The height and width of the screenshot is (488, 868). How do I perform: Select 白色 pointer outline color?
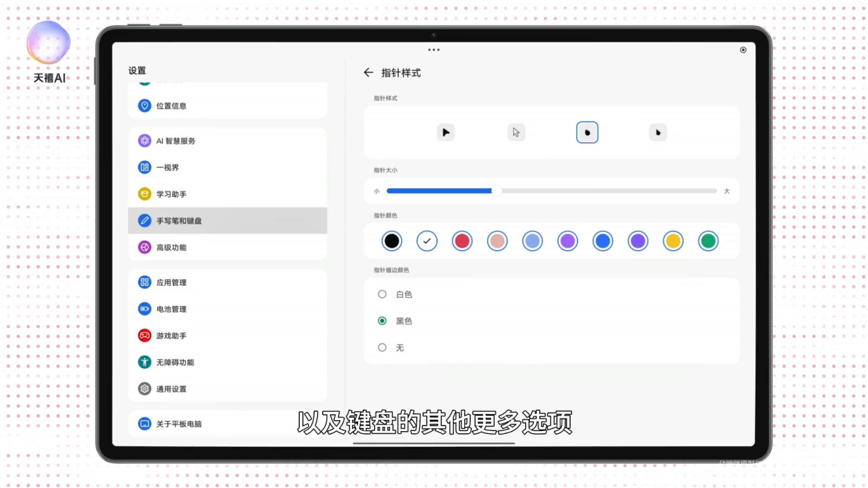[x=382, y=294]
